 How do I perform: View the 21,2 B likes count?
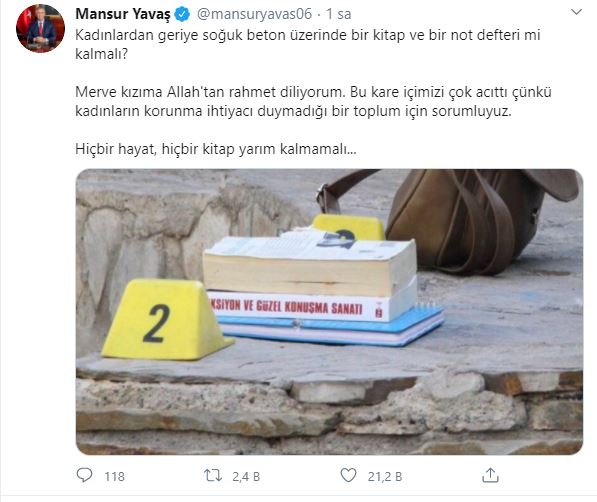[385, 476]
